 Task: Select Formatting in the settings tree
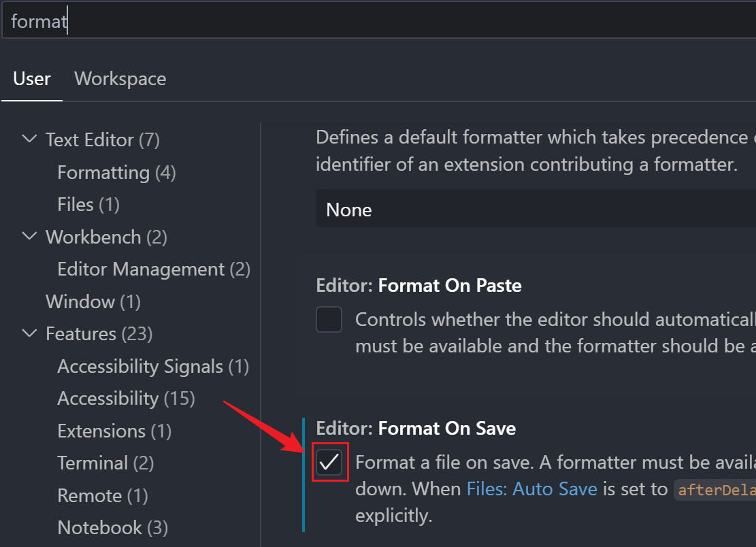pyautogui.click(x=116, y=172)
